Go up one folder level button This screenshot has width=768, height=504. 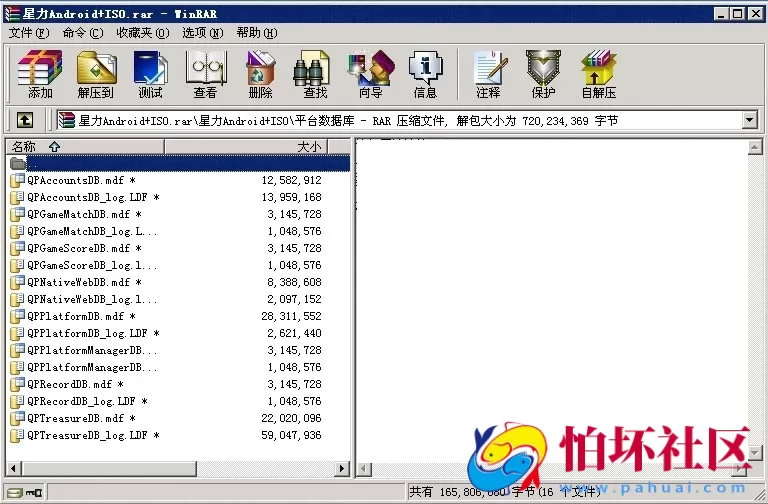[25, 121]
